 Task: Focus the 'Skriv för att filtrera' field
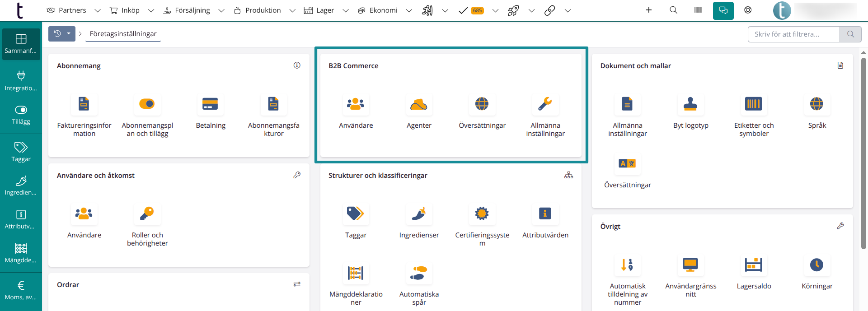(793, 34)
